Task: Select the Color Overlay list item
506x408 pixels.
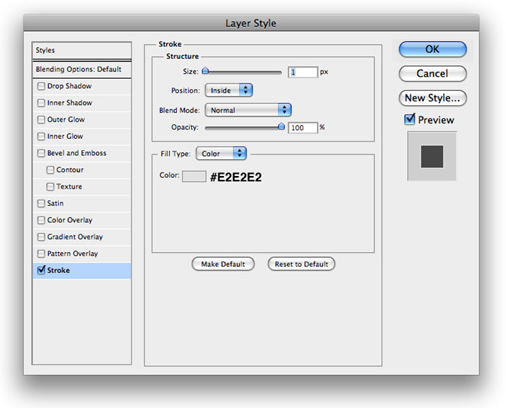Action: [x=82, y=220]
